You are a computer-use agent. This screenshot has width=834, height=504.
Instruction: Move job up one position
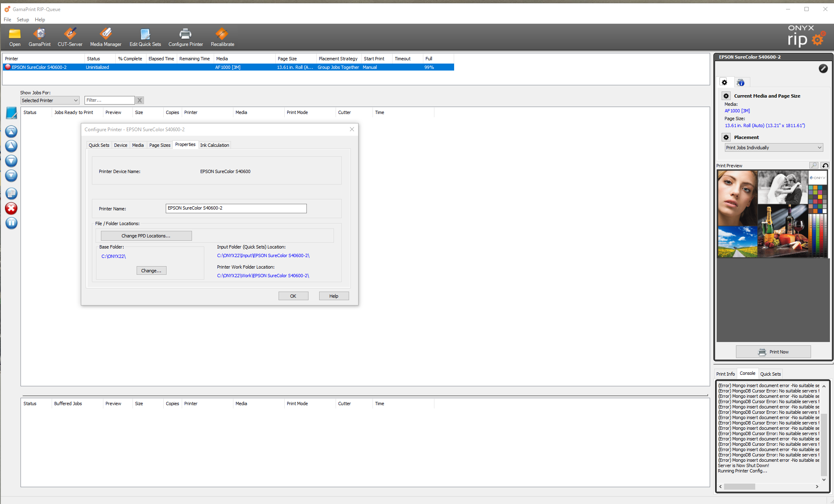click(11, 146)
